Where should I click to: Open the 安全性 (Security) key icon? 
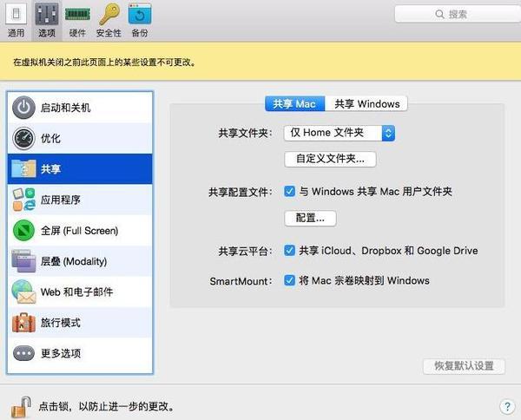(x=109, y=14)
